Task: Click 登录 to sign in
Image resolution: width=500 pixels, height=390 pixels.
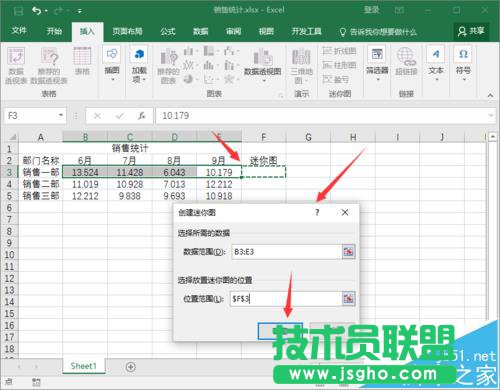Action: coord(372,9)
